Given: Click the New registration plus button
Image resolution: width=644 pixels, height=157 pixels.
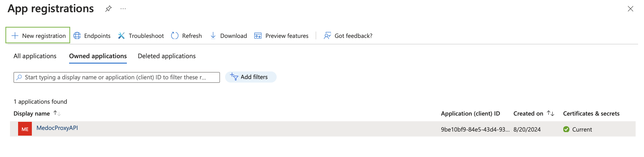Looking at the screenshot, I should 38,36.
